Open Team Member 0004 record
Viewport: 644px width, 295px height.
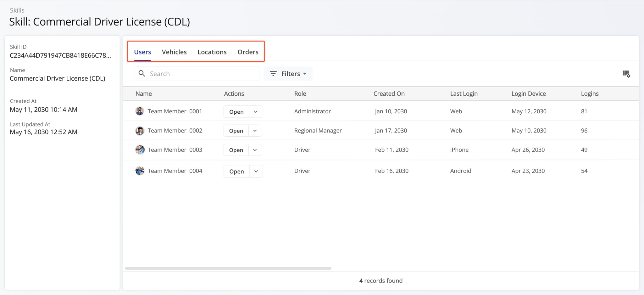pyautogui.click(x=237, y=171)
